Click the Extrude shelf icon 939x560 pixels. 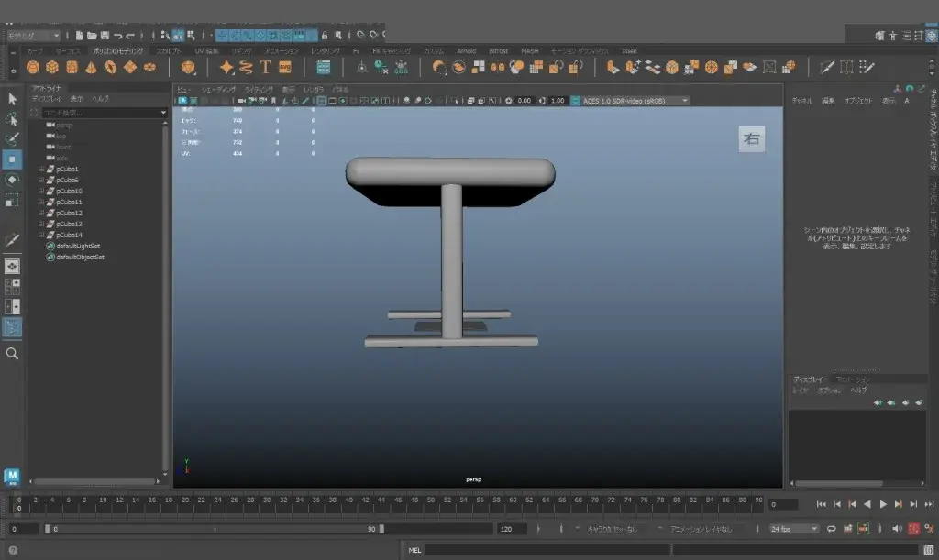point(612,68)
